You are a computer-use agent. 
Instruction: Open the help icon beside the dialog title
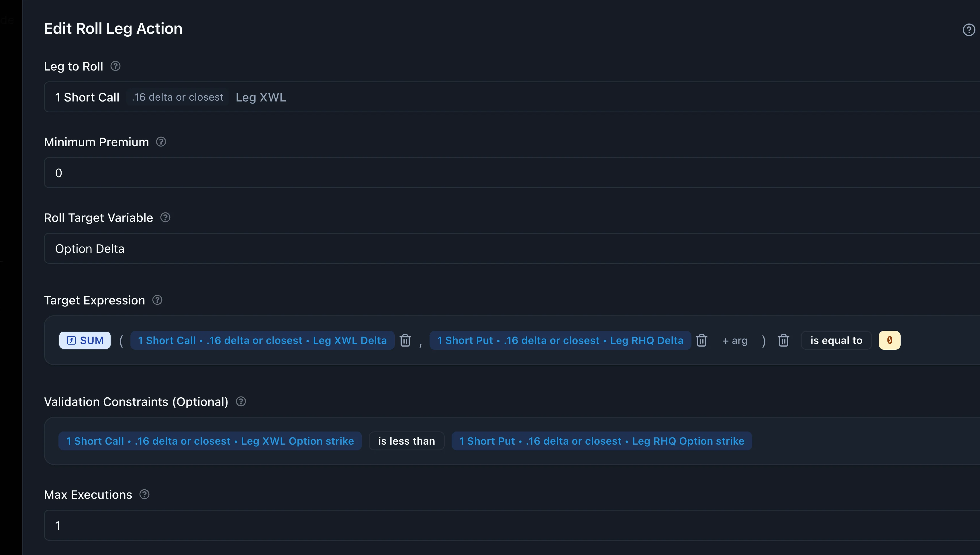[x=969, y=30]
